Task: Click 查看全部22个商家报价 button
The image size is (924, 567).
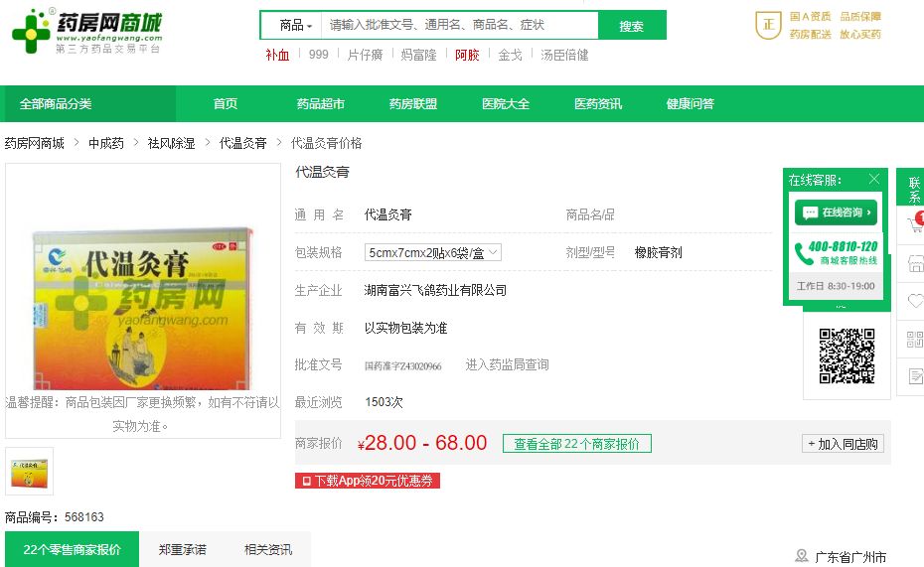Action: [x=577, y=443]
